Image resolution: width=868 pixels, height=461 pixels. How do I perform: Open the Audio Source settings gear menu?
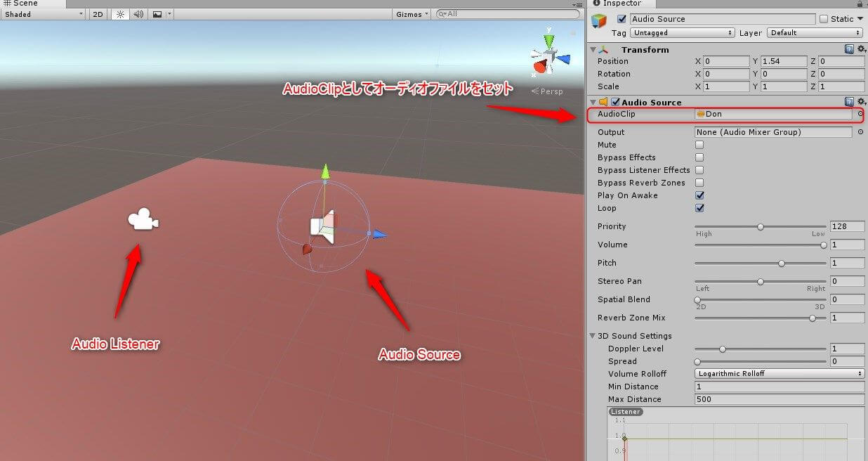click(x=861, y=102)
